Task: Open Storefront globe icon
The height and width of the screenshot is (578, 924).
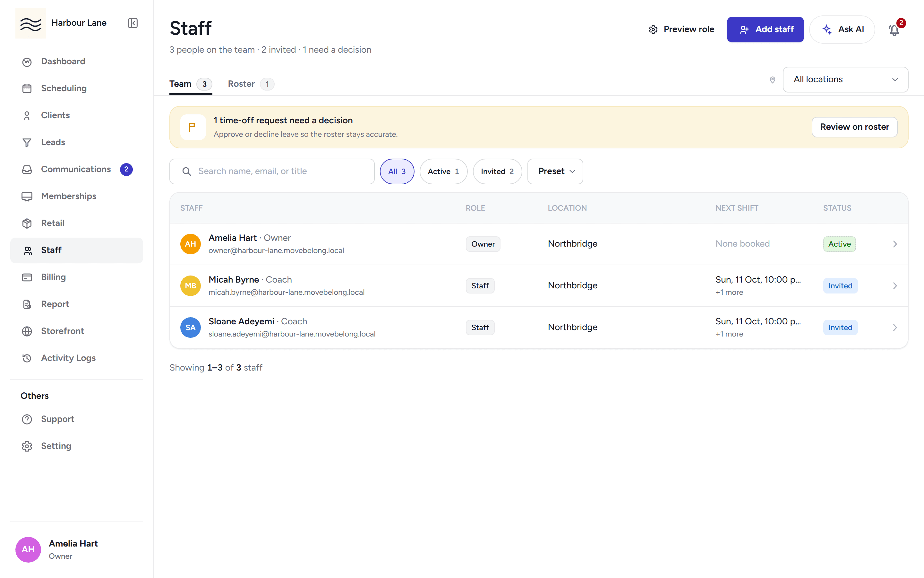Action: click(x=27, y=331)
